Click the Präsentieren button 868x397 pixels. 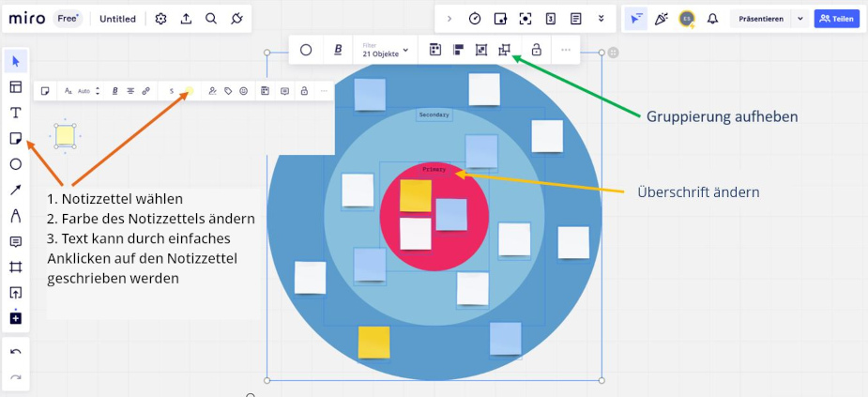(x=760, y=19)
